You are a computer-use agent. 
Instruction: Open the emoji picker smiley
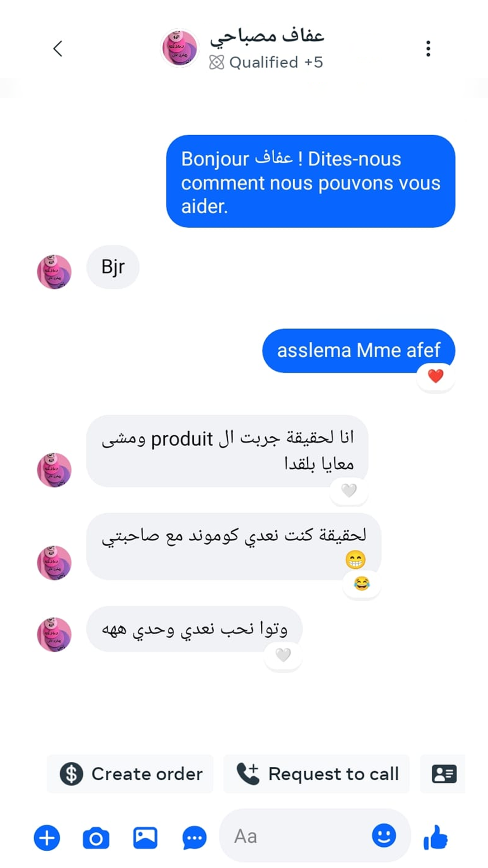tap(384, 835)
